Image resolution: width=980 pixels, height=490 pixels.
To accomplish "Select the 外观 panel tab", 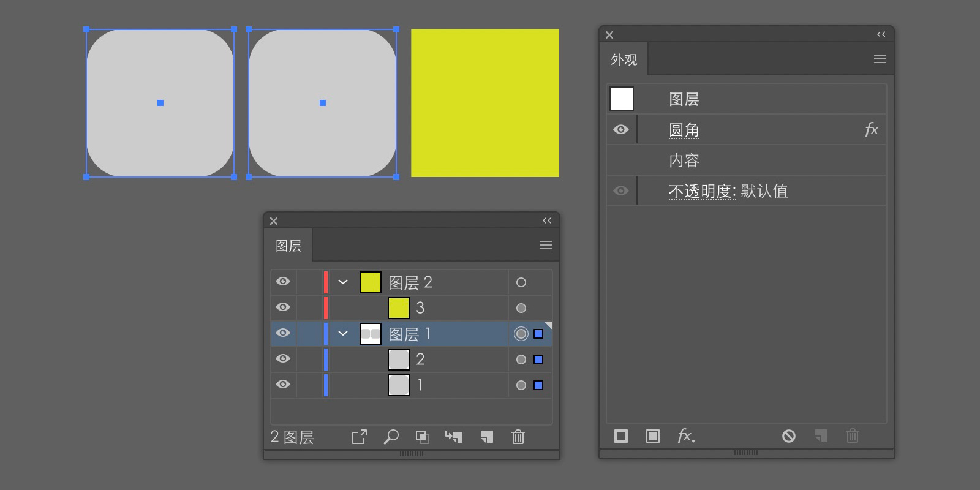I will (624, 59).
